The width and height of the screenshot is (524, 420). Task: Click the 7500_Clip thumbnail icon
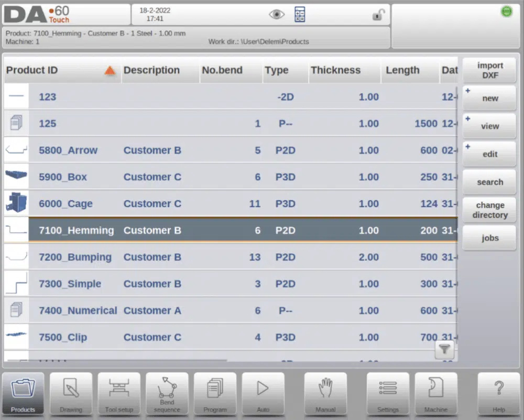16,335
